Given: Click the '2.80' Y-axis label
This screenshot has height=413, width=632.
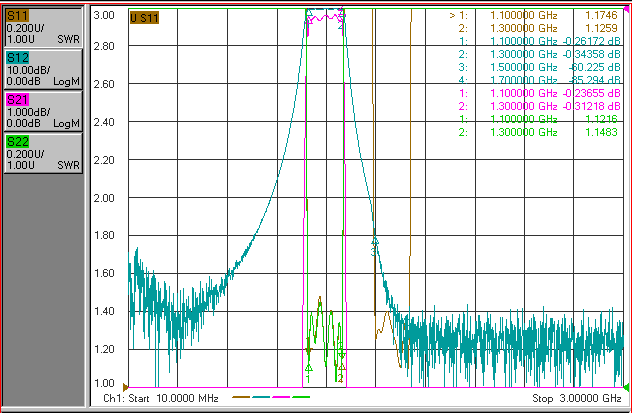Looking at the screenshot, I should coord(104,46).
